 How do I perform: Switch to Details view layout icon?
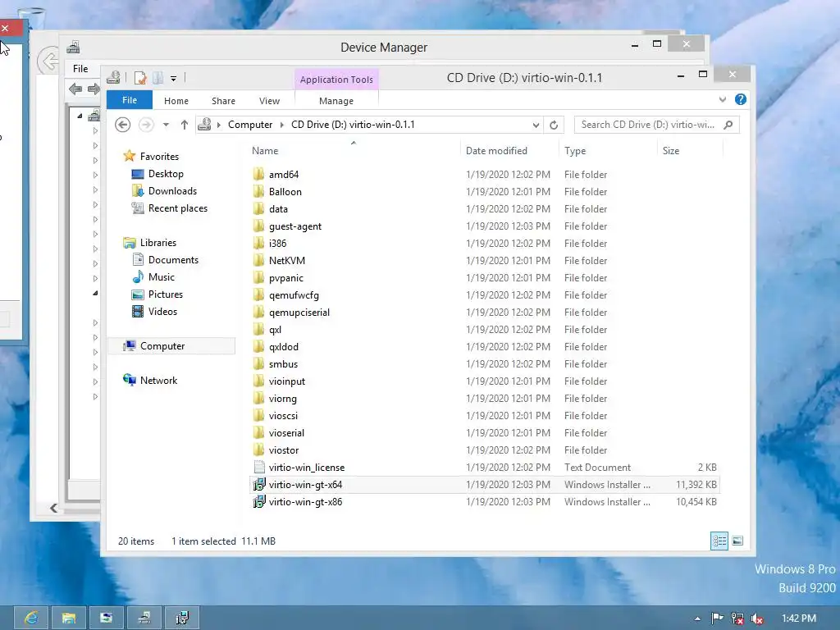[719, 541]
